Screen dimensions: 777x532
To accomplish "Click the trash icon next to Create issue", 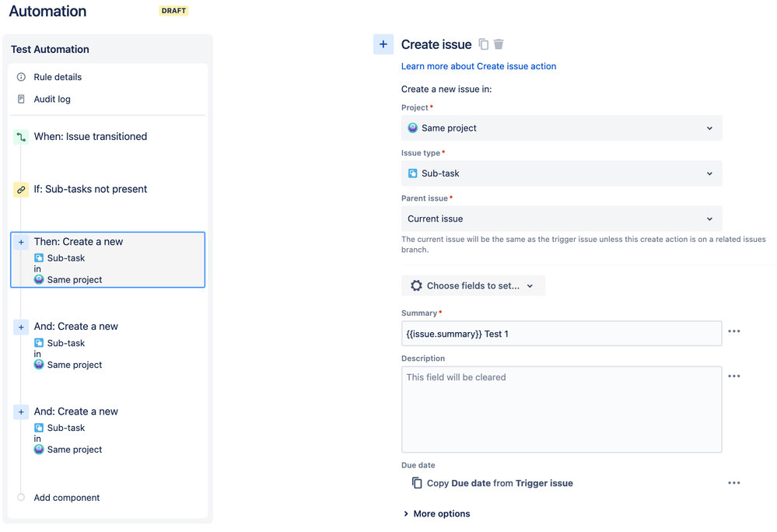I will (499, 44).
